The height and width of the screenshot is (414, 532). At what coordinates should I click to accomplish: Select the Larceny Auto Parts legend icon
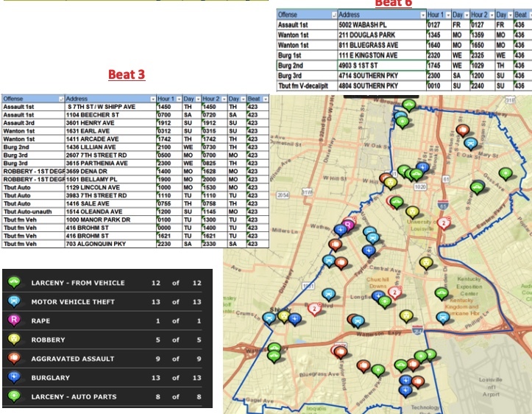(x=13, y=396)
